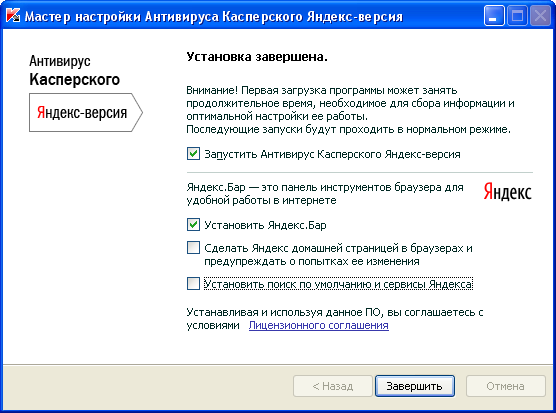Click the Внимание first-launch warning text

pos(350,110)
